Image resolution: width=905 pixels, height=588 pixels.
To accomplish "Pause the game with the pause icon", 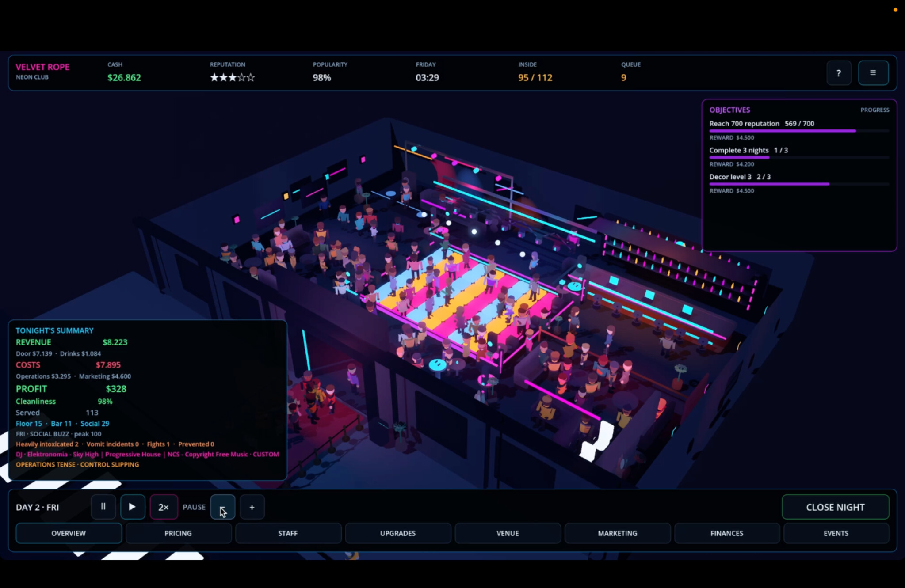I will point(103,507).
